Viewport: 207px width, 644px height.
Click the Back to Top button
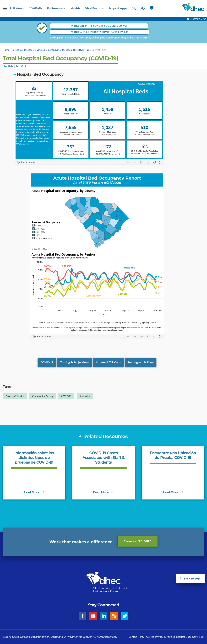[x=190, y=579]
